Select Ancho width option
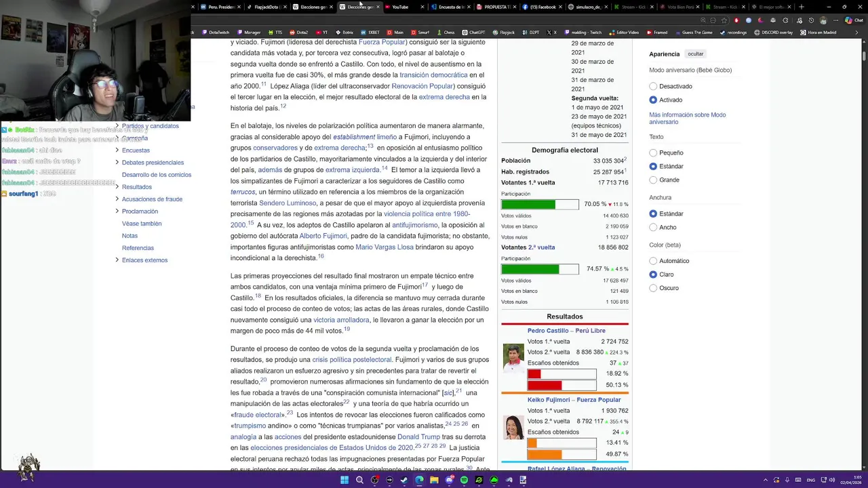868x488 pixels. coord(653,227)
